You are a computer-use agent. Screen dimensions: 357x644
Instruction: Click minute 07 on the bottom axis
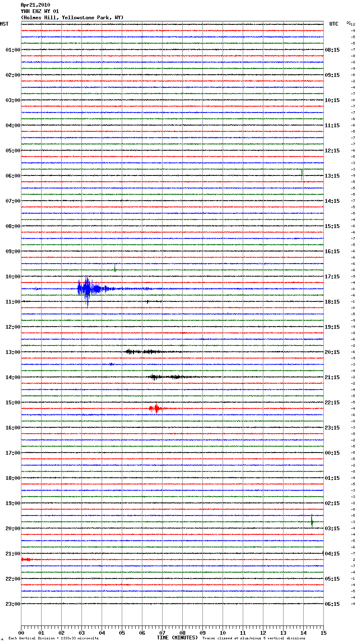pyautogui.click(x=162, y=633)
